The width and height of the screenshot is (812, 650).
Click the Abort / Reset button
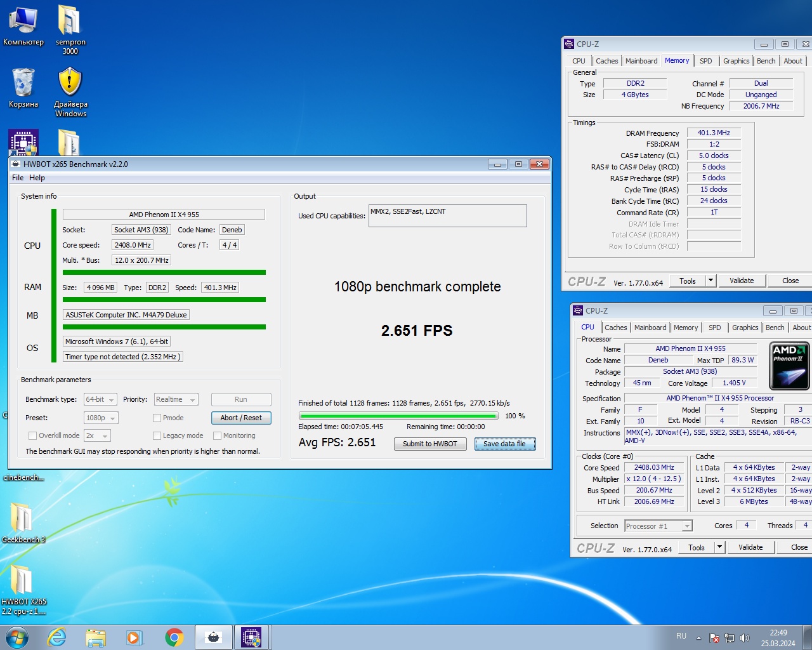pos(241,418)
